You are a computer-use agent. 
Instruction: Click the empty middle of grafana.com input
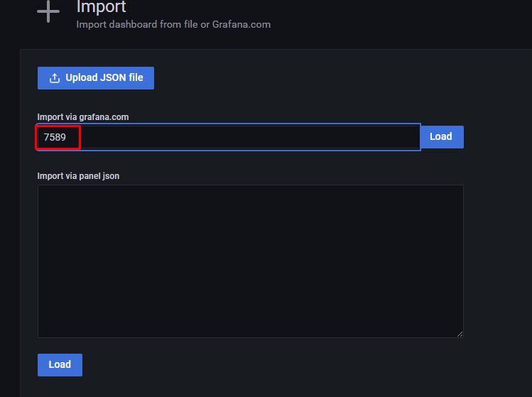pyautogui.click(x=250, y=137)
